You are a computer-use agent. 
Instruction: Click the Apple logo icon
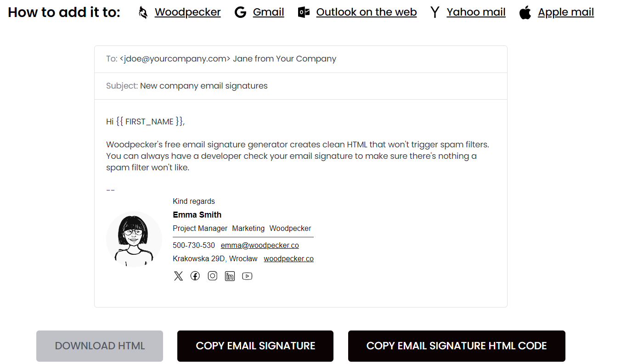525,12
